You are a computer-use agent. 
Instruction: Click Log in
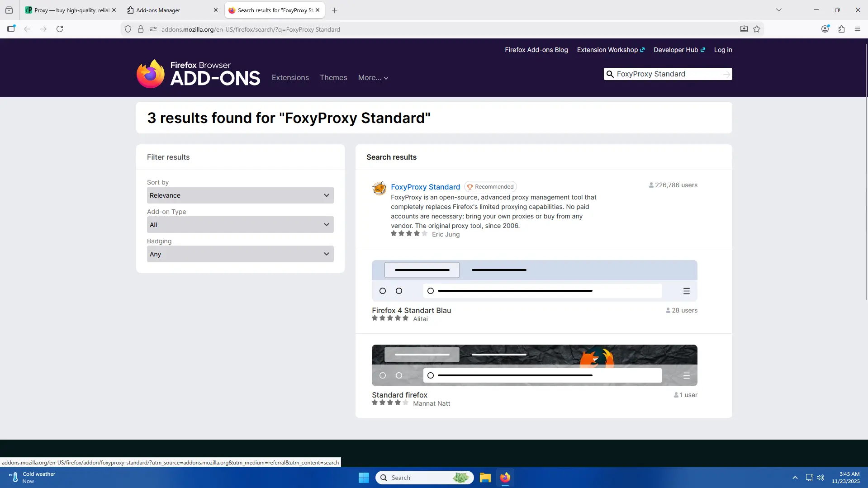pos(723,50)
